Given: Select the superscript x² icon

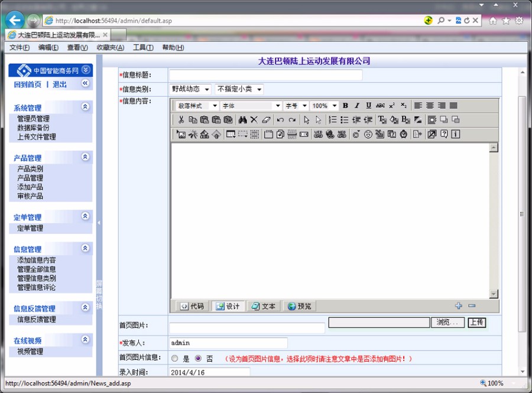Looking at the screenshot, I should [x=391, y=106].
